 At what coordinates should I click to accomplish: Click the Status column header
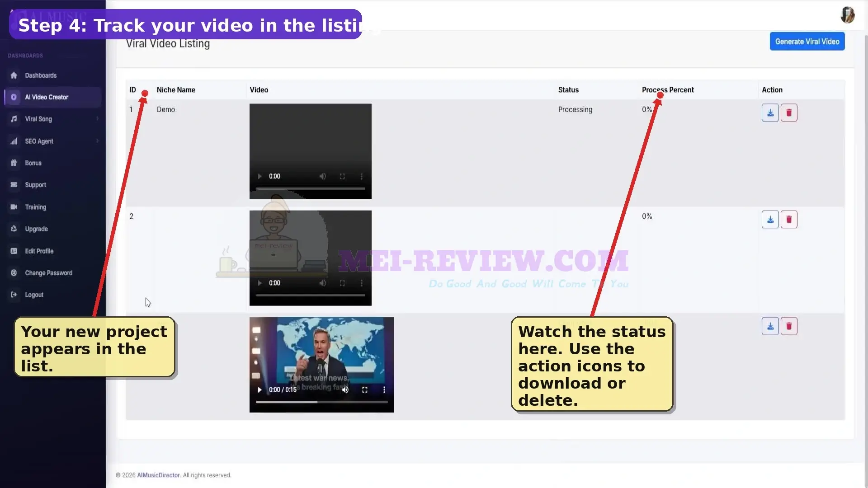coord(568,90)
